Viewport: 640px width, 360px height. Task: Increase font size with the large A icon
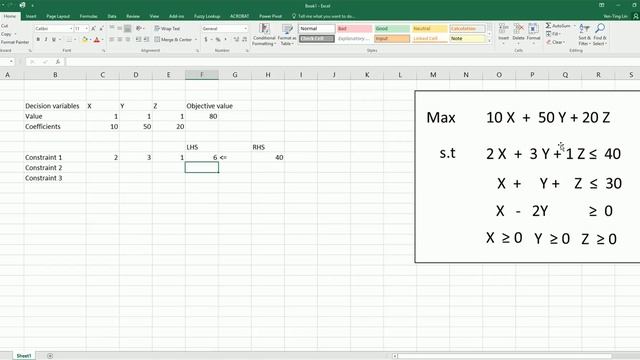point(93,29)
